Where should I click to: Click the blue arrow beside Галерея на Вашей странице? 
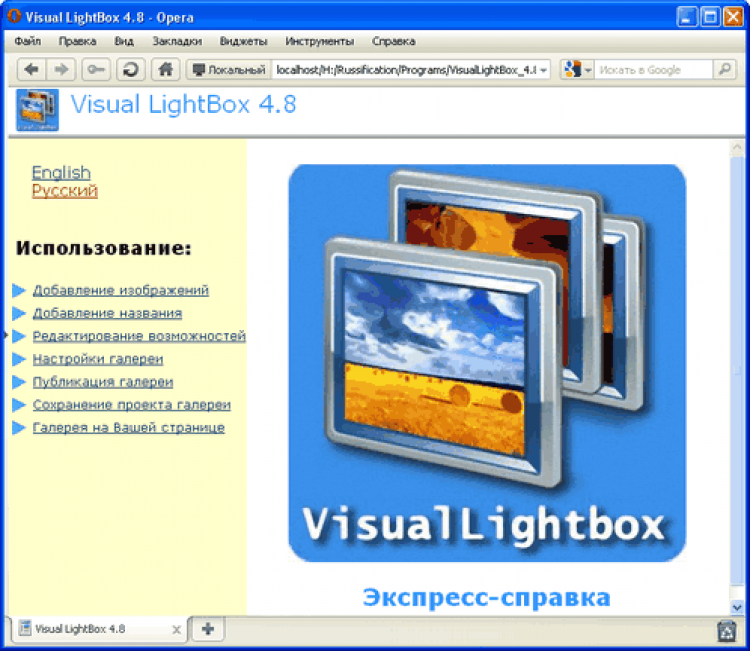19,428
